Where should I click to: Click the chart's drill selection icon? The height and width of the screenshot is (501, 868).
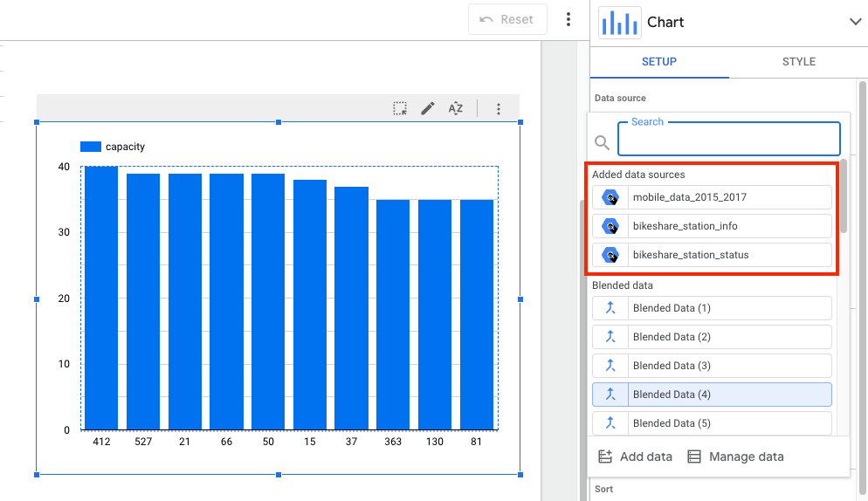click(400, 108)
